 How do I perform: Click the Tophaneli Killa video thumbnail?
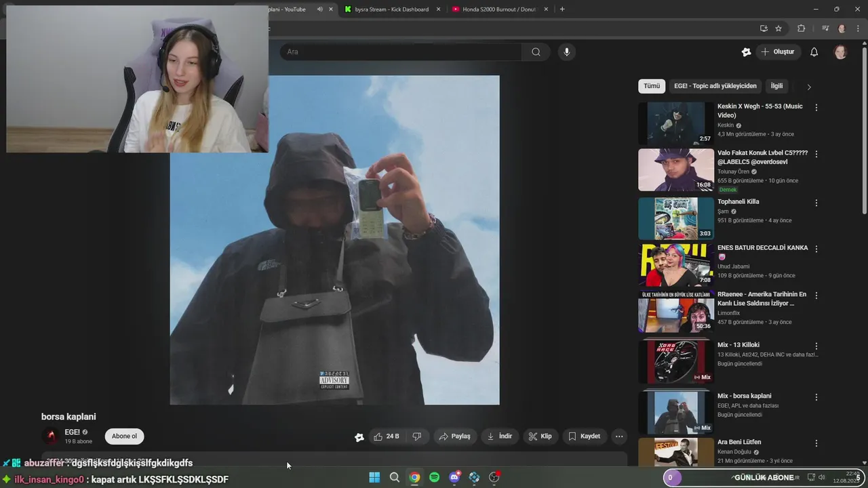(676, 218)
